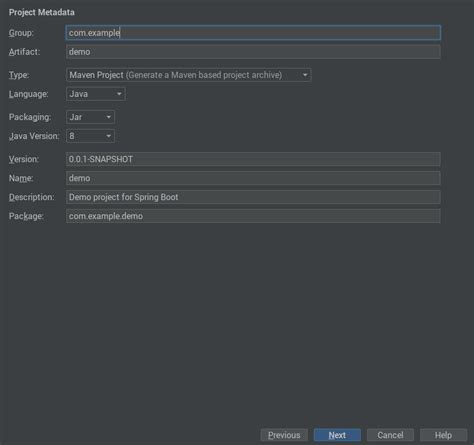Click the Artifact label

pyautogui.click(x=24, y=52)
